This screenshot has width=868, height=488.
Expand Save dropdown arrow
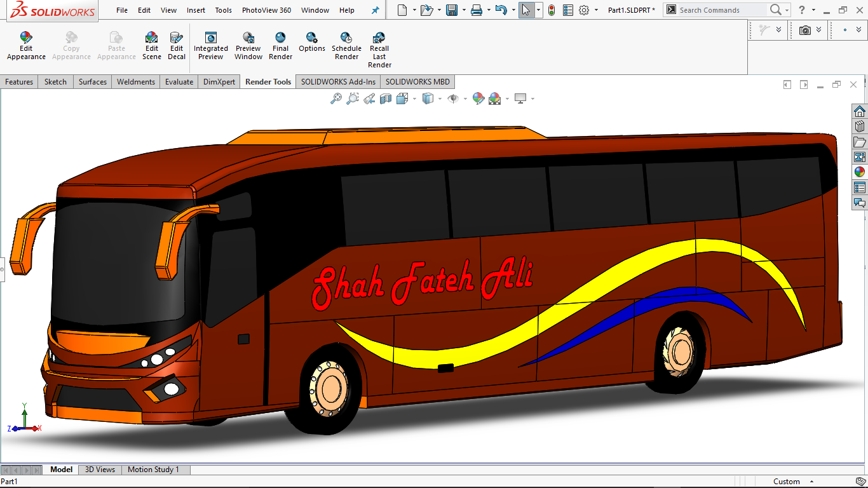(464, 10)
